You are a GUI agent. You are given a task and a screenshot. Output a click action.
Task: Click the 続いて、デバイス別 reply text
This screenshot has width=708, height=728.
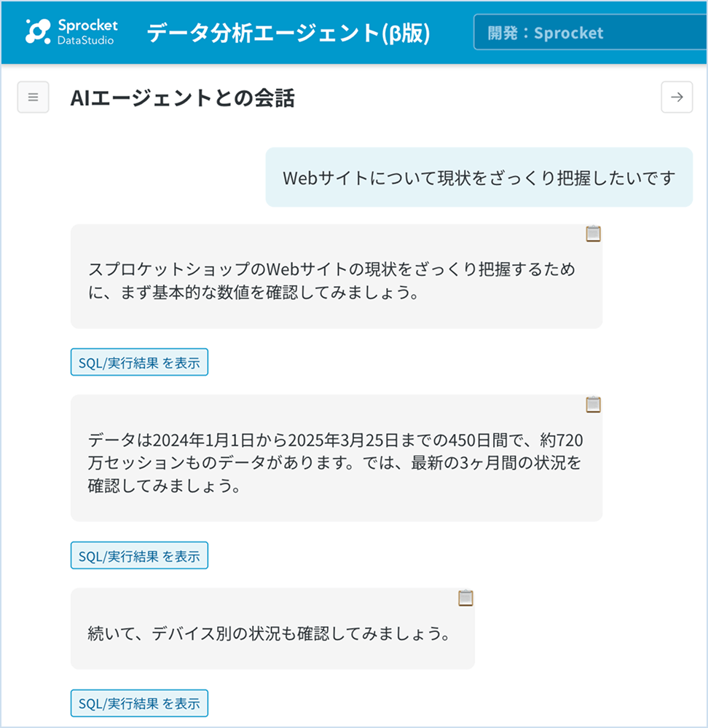coord(268,633)
